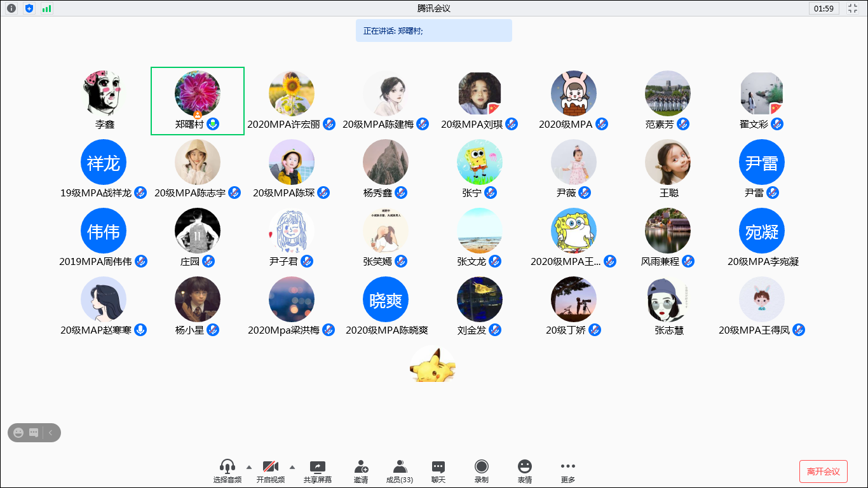The height and width of the screenshot is (488, 868).
Task: Open the Emoji (表情) reactions
Action: pos(524,468)
